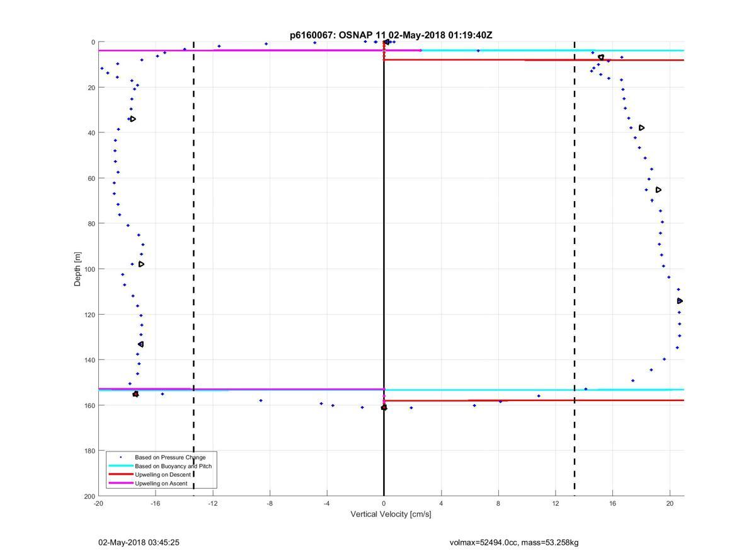Click the x-axis tick label '-16'
This screenshot has height=558, width=756.
[x=156, y=503]
